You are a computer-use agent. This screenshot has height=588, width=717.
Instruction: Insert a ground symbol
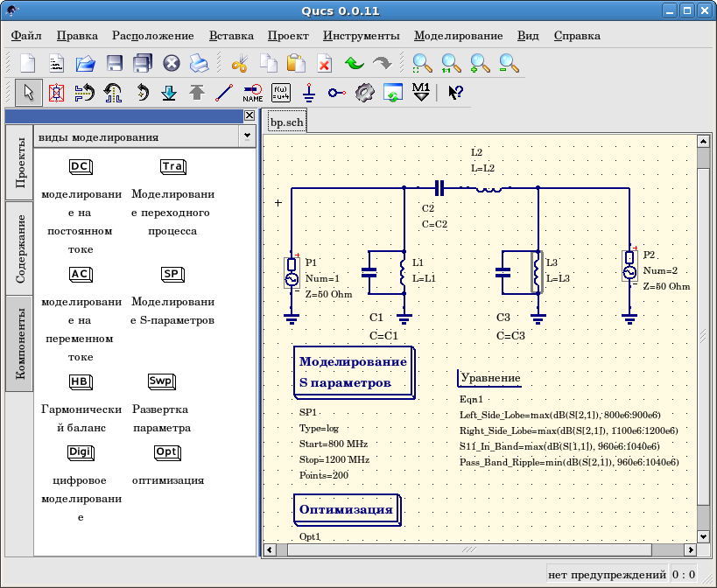click(x=308, y=92)
